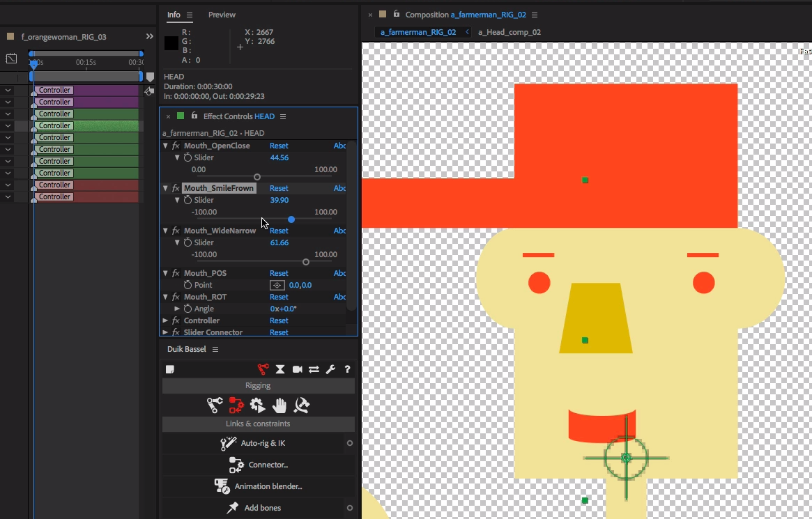Select the f_orangewoman_RIG_03 timeline tab
The width and height of the screenshot is (812, 519).
[63, 37]
